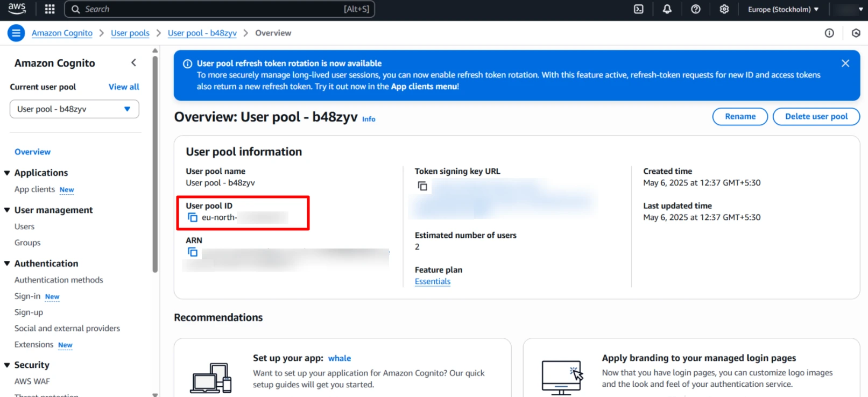The image size is (868, 397).
Task: Click View all user pools link
Action: [124, 87]
